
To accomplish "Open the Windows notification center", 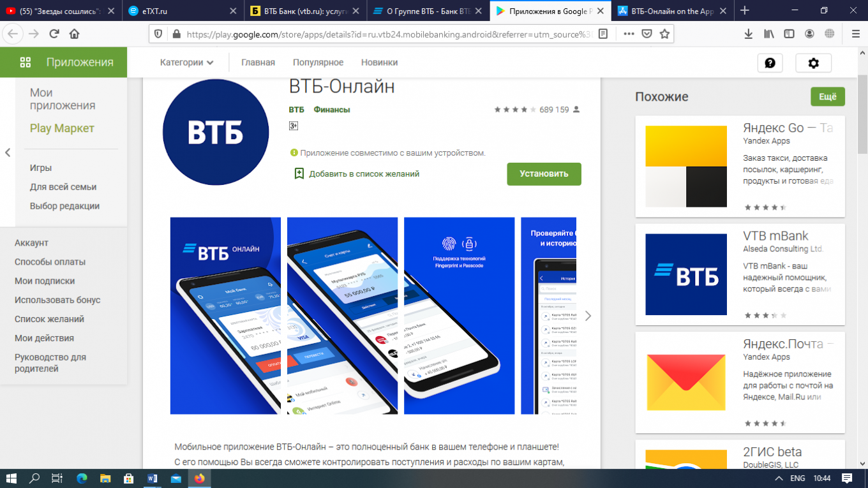I will (x=847, y=478).
